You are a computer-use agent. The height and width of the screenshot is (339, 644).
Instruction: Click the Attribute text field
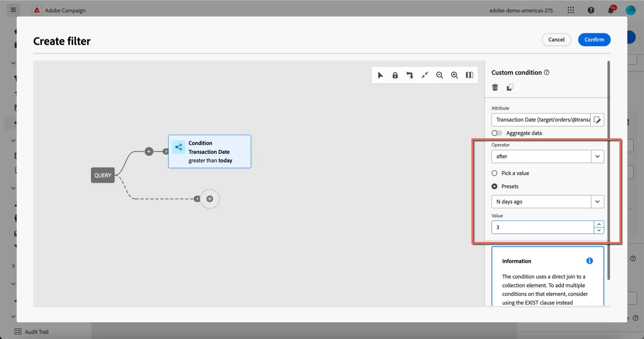click(x=541, y=120)
